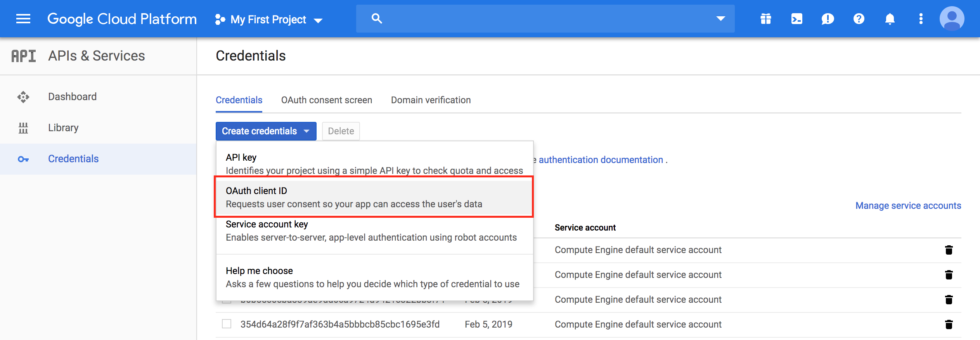This screenshot has height=340, width=980.
Task: Click the Dashboard icon in sidebar
Action: point(23,97)
